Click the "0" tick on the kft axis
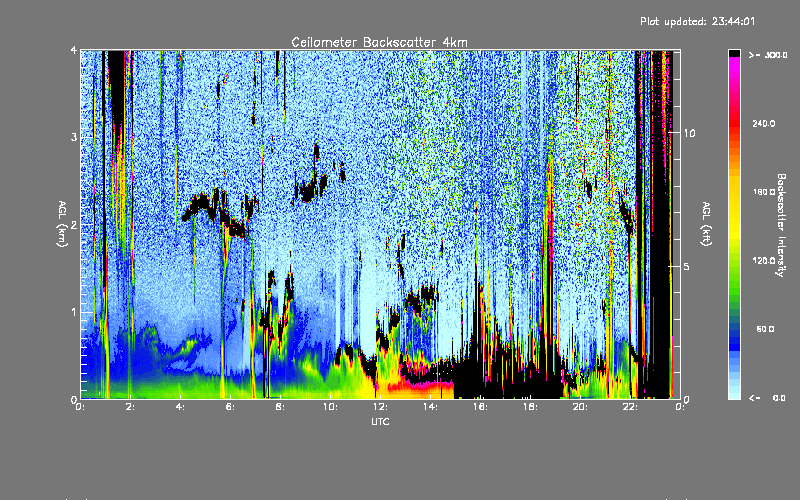The height and width of the screenshot is (500, 800). tap(687, 399)
